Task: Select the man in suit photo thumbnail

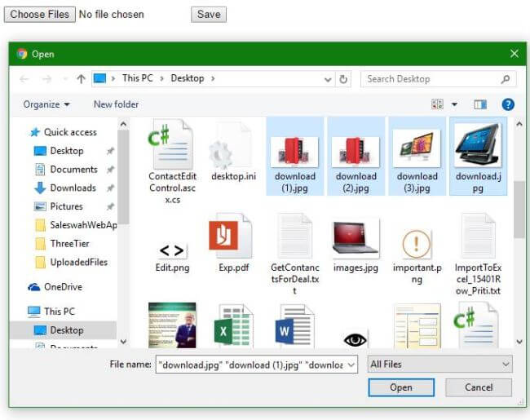Action: 172,325
